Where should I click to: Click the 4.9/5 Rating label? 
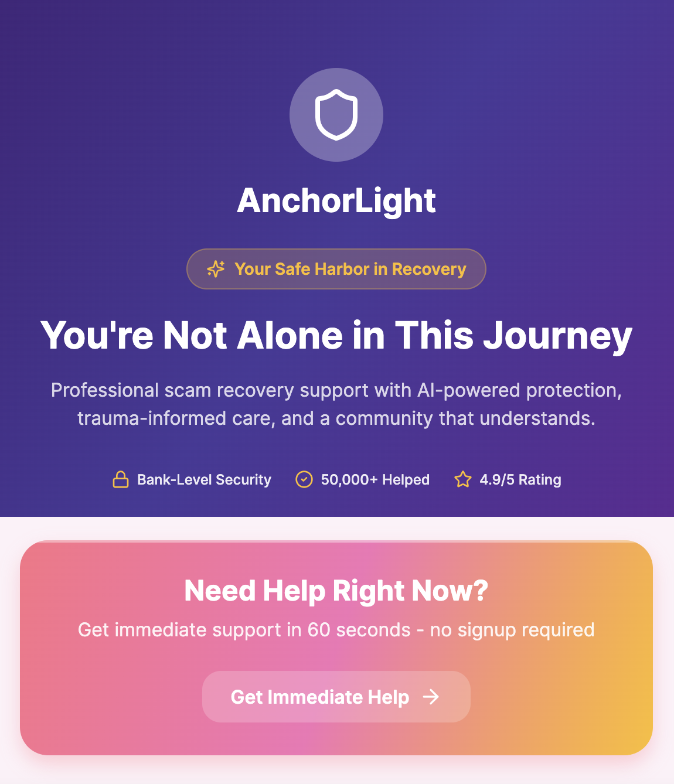[520, 479]
